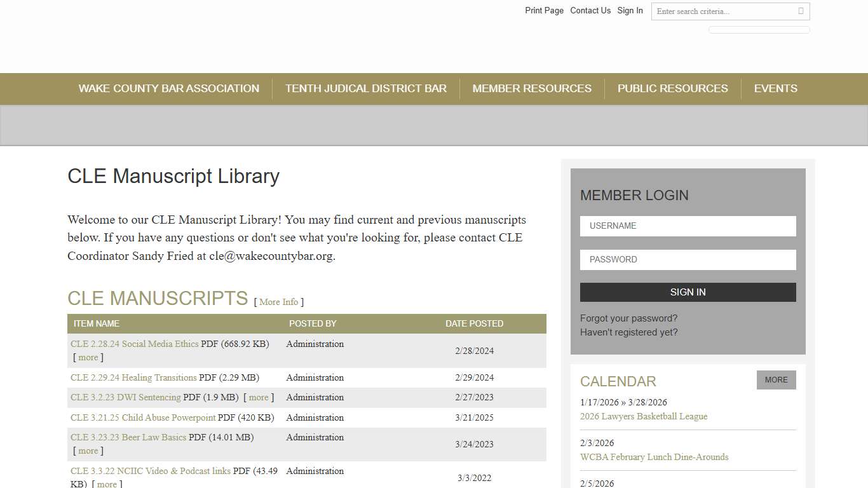Expand more for DWI Sentencing entry
The width and height of the screenshot is (868, 488).
coord(259,397)
